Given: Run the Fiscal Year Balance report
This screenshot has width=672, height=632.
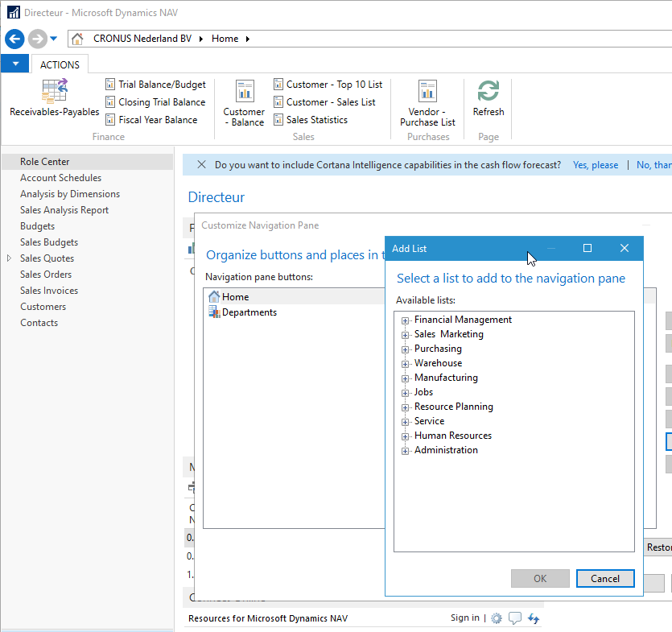Looking at the screenshot, I should click(151, 120).
